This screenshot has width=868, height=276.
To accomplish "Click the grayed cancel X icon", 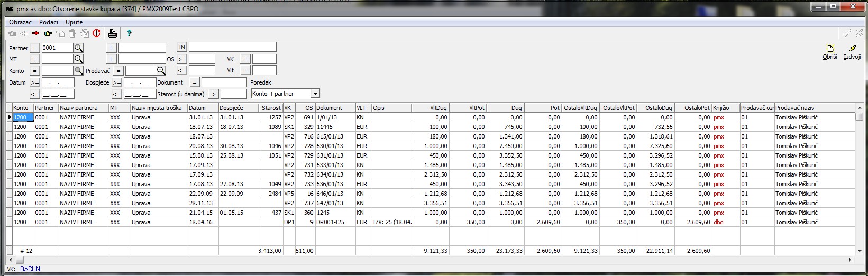I will 859,33.
